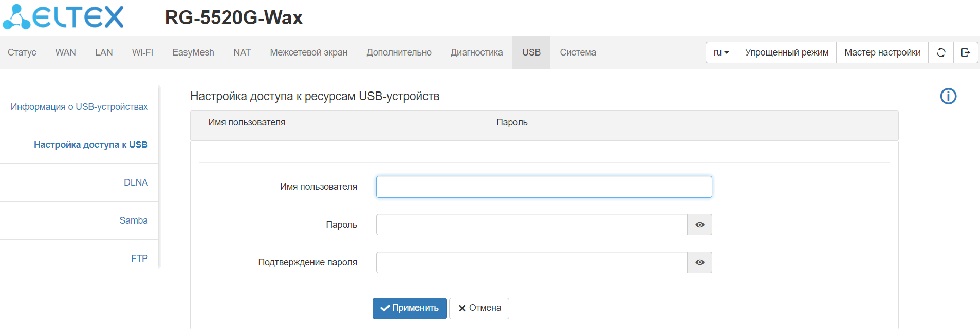
Task: Focus the Имя пользователя input field
Action: pyautogui.click(x=544, y=187)
